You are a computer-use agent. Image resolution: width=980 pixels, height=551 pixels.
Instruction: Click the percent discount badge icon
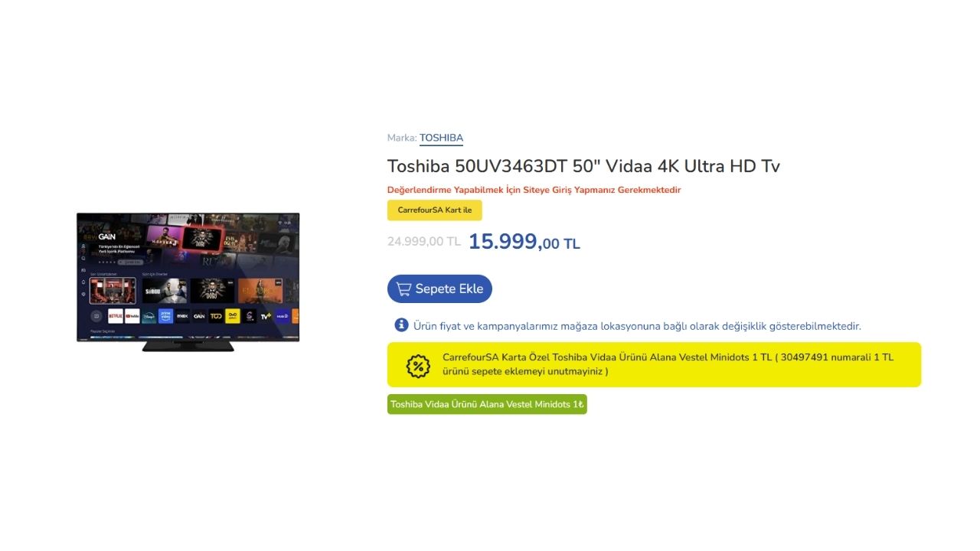click(418, 366)
